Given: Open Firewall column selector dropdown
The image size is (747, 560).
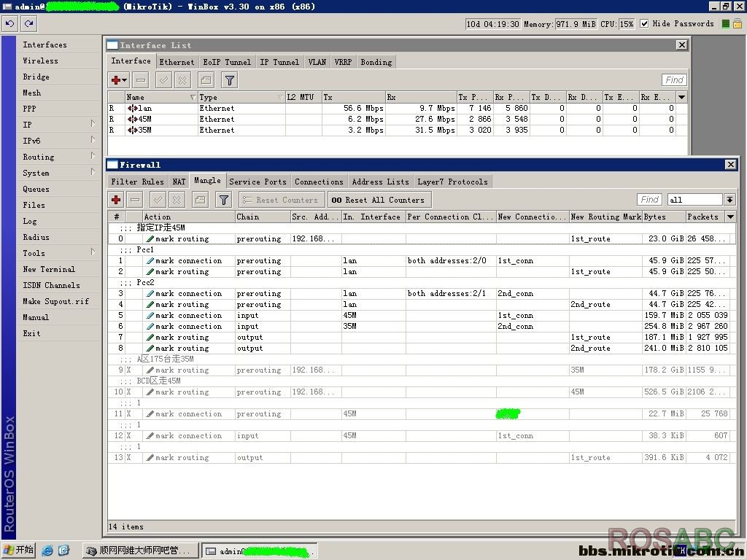Looking at the screenshot, I should pyautogui.click(x=730, y=217).
